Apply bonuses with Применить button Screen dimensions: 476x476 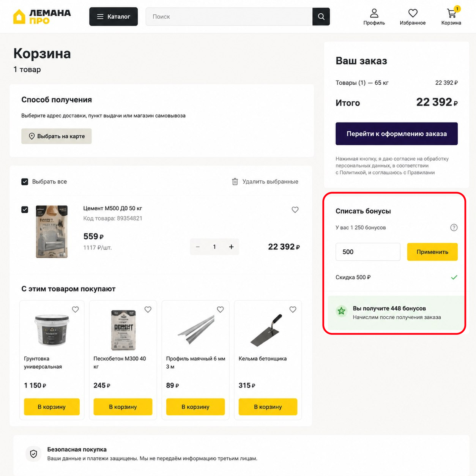tap(432, 252)
